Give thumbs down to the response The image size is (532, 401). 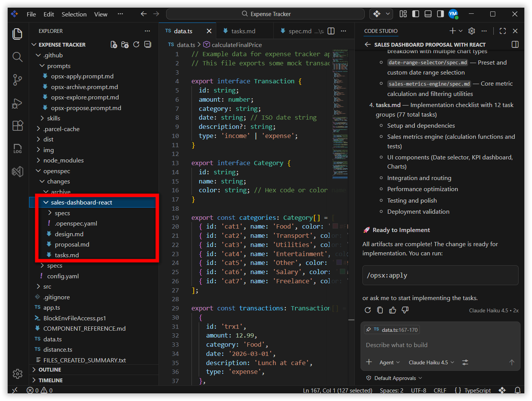pos(405,310)
